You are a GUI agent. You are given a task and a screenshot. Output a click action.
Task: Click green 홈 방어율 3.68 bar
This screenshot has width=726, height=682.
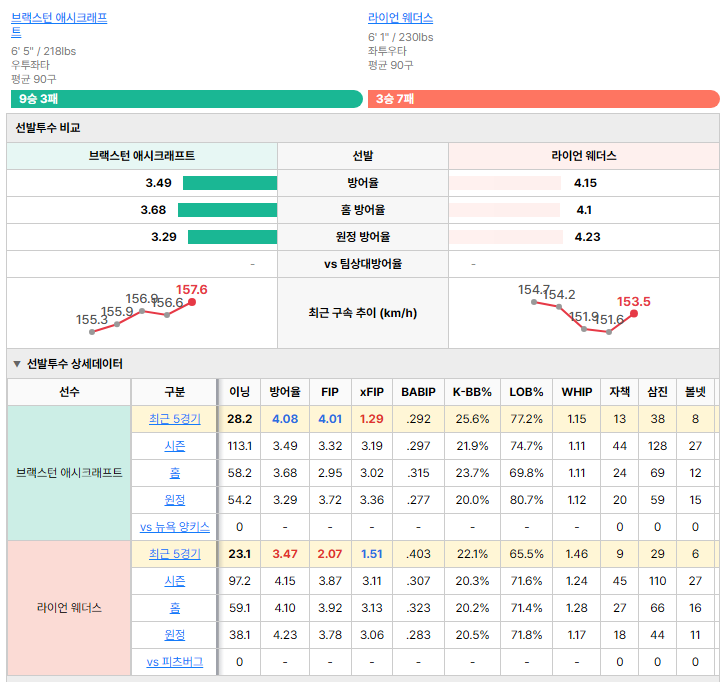click(227, 210)
